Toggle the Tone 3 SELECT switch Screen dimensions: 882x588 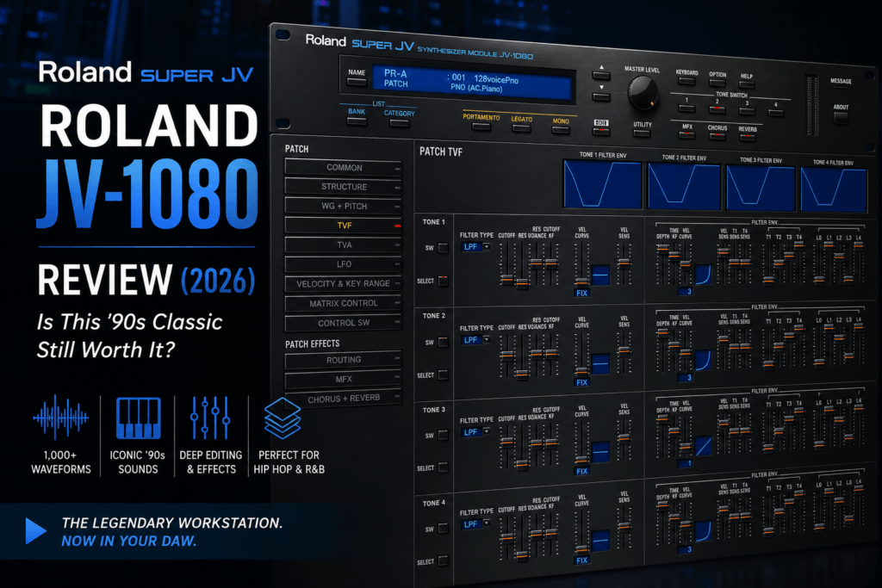tap(444, 467)
